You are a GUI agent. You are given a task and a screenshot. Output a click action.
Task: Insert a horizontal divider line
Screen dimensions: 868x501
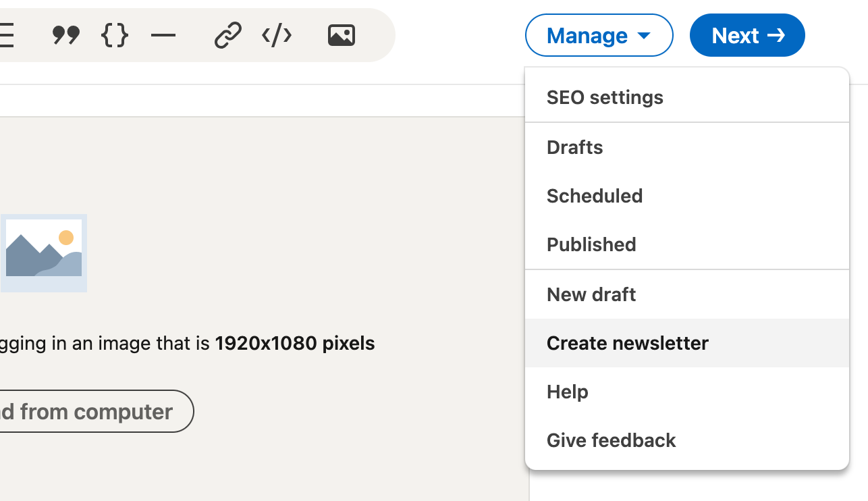[x=163, y=35]
